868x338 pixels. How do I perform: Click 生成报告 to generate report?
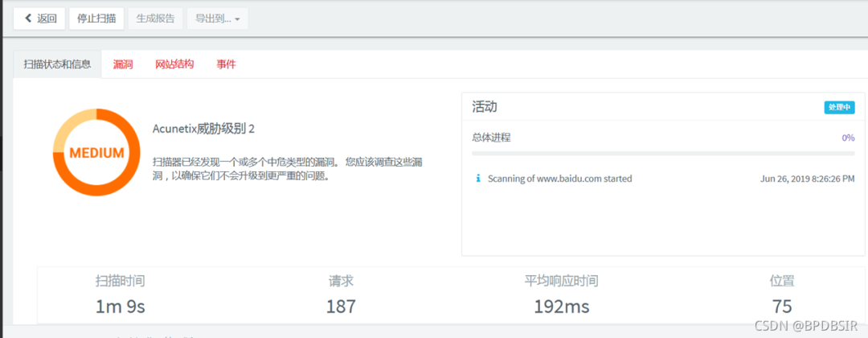pyautogui.click(x=156, y=19)
